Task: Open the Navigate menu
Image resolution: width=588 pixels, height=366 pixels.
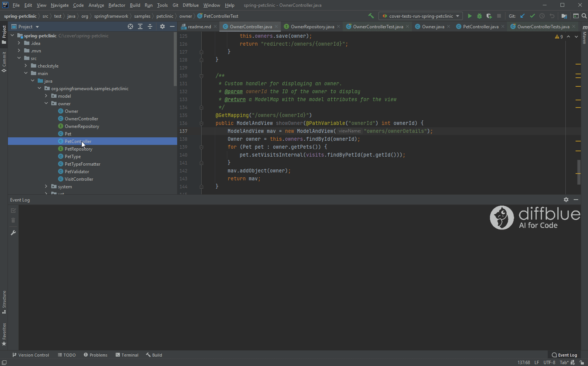Action: tap(60, 5)
